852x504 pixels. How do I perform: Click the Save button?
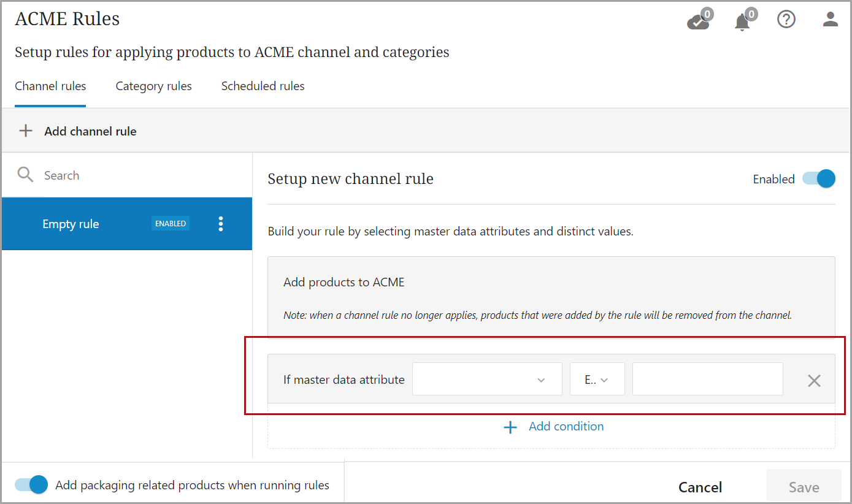coord(804,487)
